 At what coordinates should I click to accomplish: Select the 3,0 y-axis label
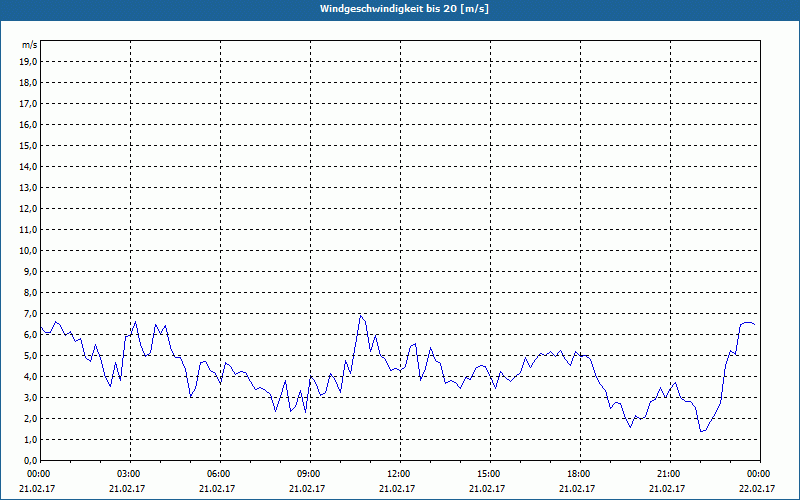tap(30, 397)
